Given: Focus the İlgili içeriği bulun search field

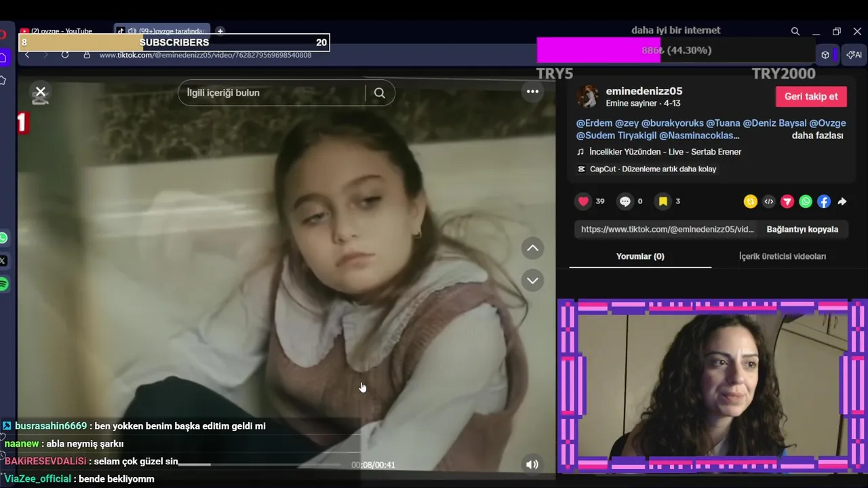Looking at the screenshot, I should 271,93.
